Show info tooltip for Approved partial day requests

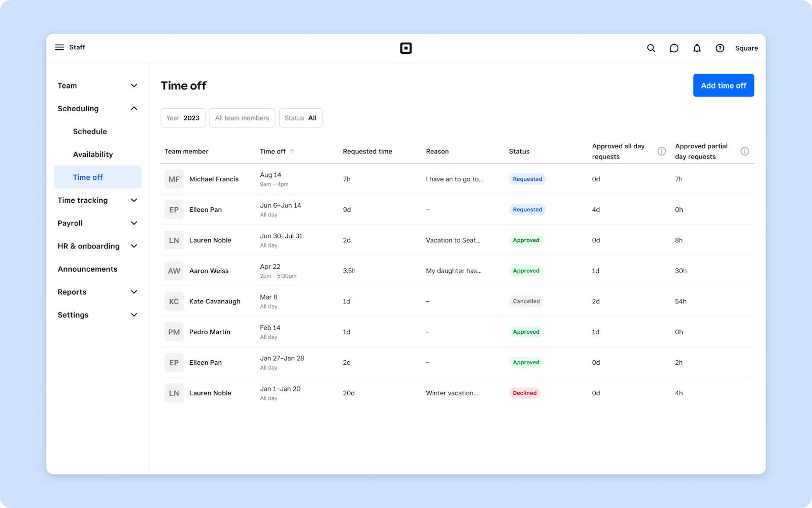coord(745,151)
